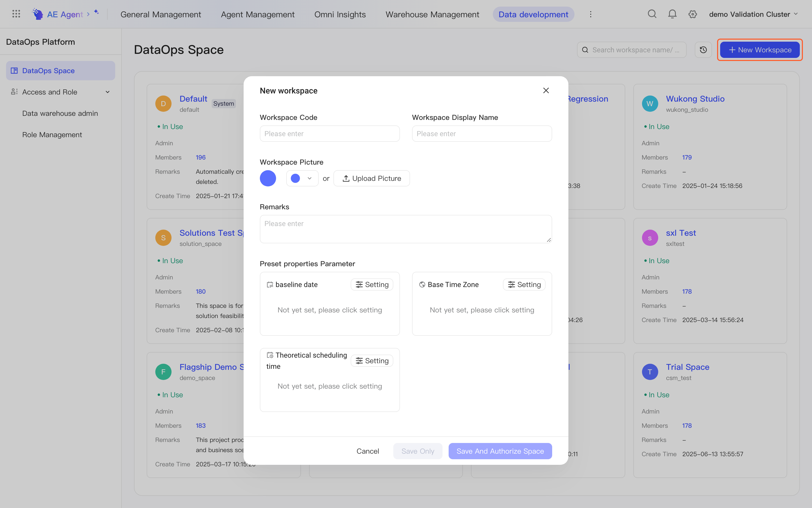Click Upload Picture button
The height and width of the screenshot is (508, 812).
pyautogui.click(x=371, y=178)
